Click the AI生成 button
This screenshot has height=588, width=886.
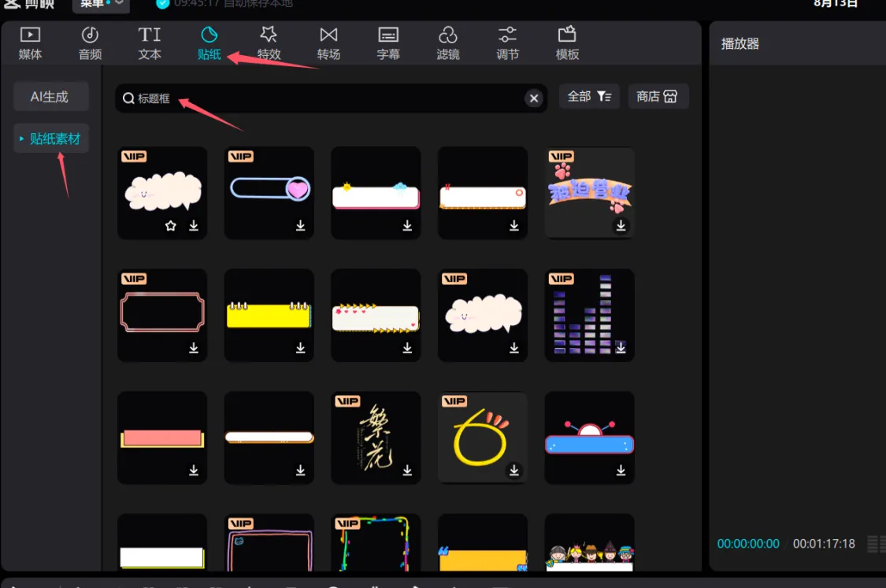click(x=50, y=97)
